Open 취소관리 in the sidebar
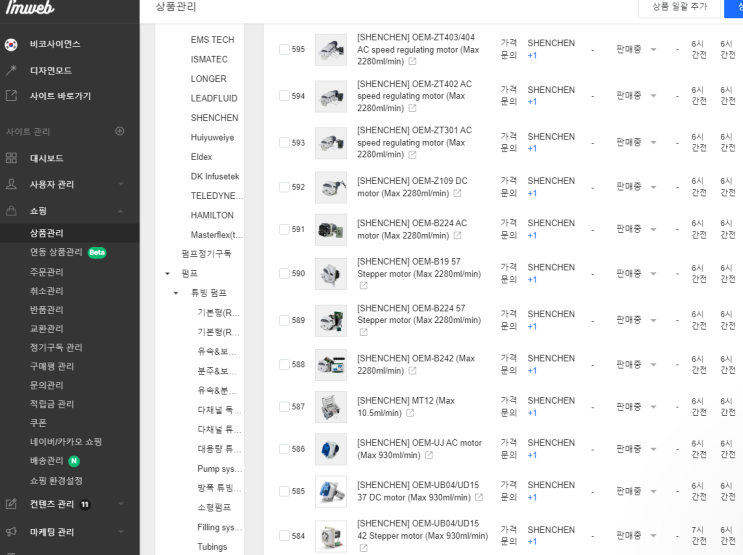This screenshot has width=743, height=555. click(x=46, y=291)
